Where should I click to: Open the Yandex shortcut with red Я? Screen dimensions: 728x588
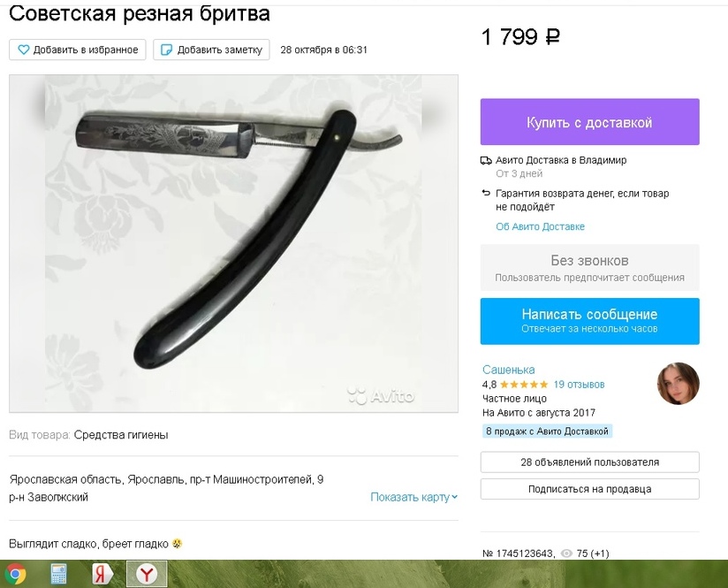[102, 575]
